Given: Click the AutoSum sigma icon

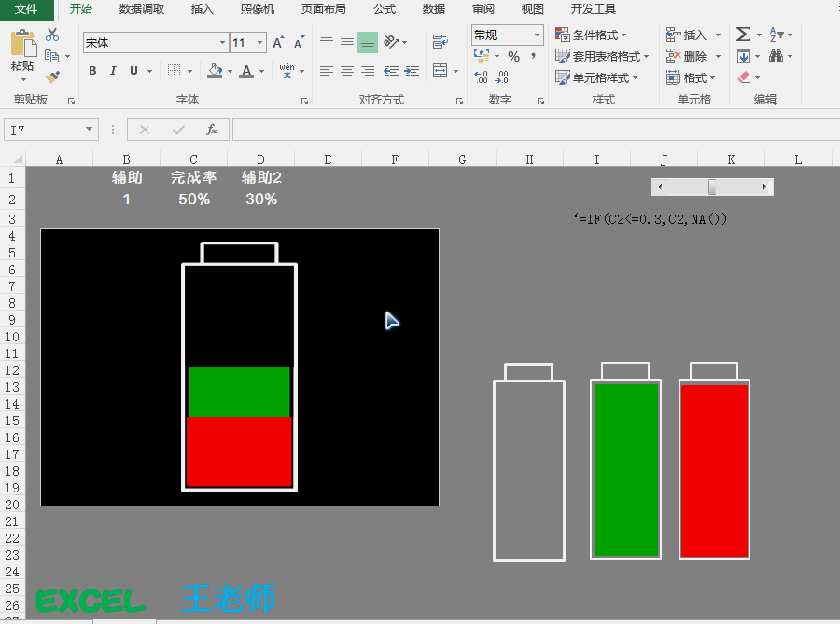Looking at the screenshot, I should 743,35.
